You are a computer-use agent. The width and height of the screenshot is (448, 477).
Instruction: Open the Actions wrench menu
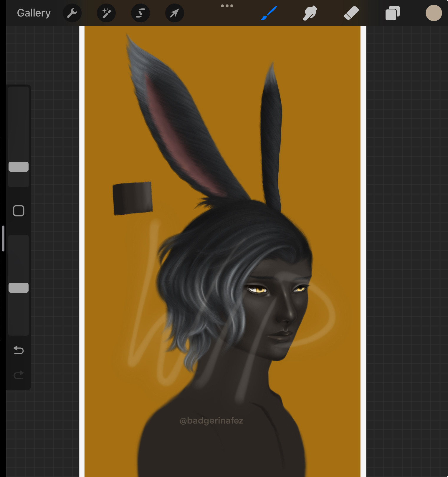pos(72,13)
